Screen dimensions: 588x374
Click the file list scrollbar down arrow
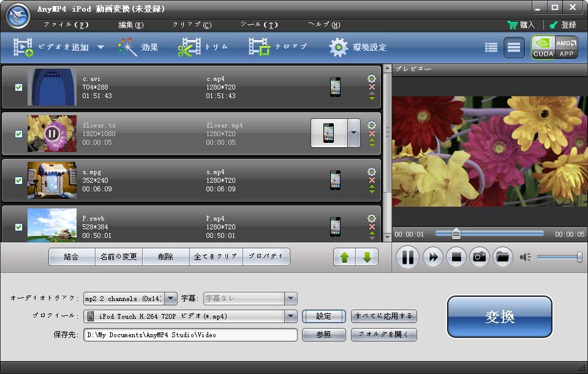coord(387,238)
